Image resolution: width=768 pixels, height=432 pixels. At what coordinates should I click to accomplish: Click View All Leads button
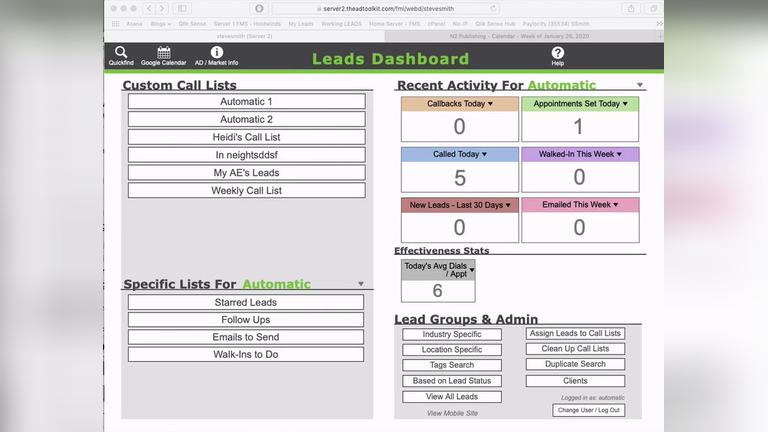(452, 397)
